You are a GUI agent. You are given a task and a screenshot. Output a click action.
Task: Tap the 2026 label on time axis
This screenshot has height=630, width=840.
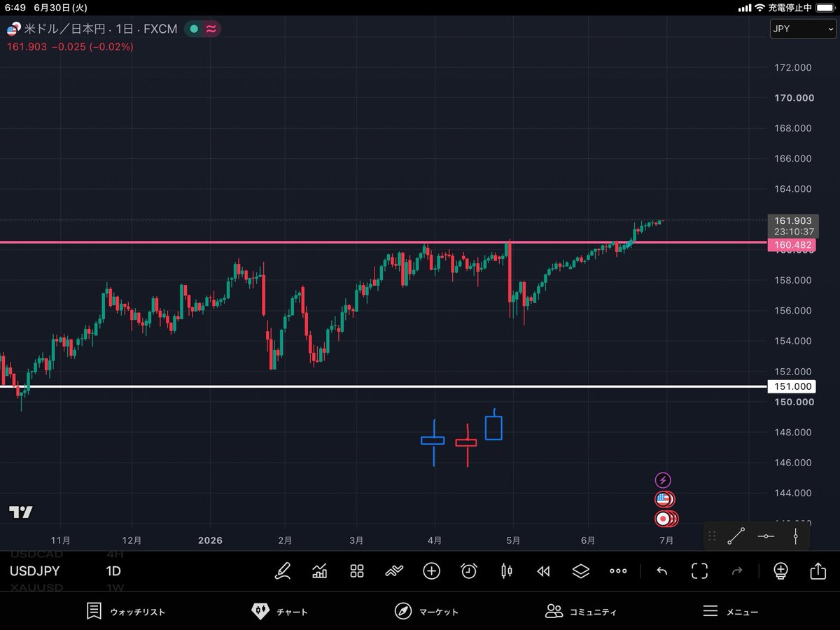point(209,540)
